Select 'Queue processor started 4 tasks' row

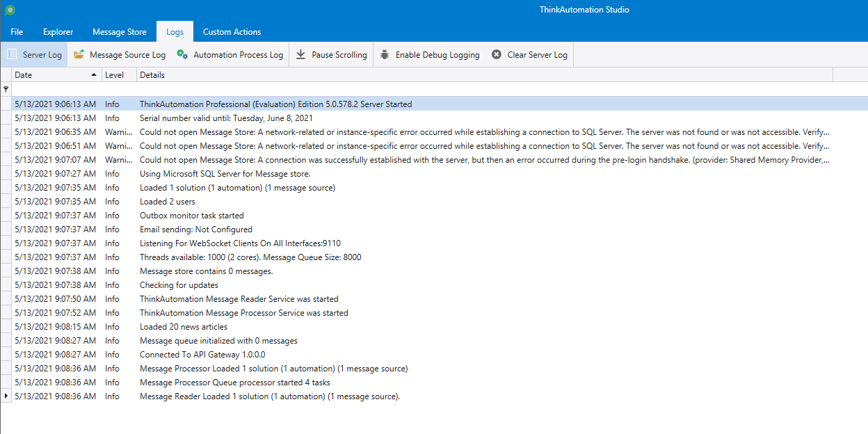click(434, 382)
